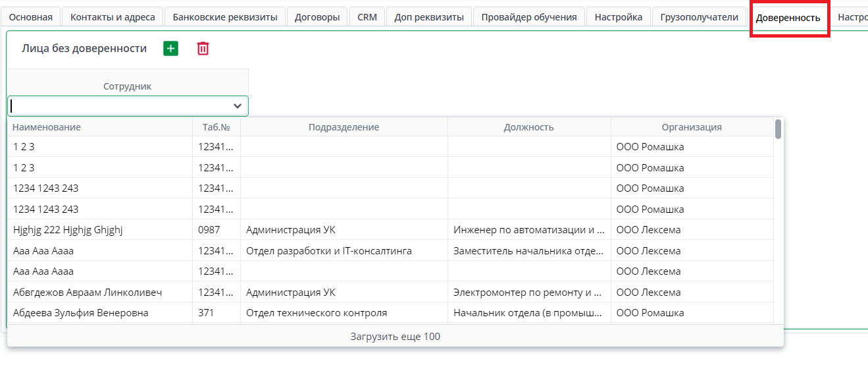Expand the Сотрудник dropdown arrow
This screenshot has height=365, width=868.
coord(238,105)
